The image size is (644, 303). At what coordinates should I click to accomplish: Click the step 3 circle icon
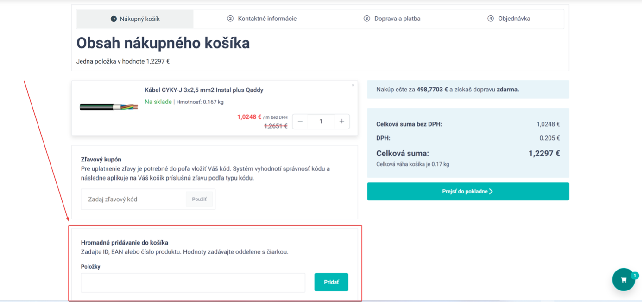(366, 19)
